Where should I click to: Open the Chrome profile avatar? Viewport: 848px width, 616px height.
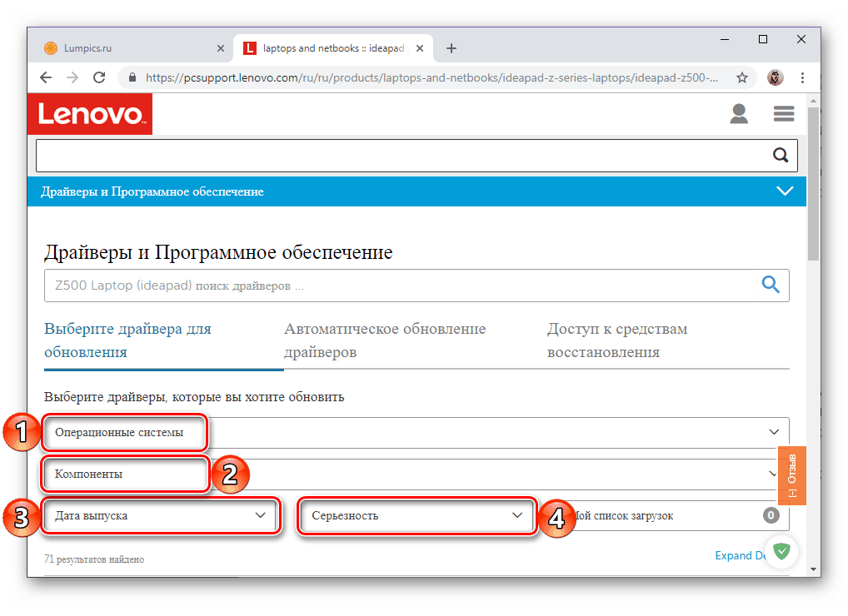pyautogui.click(x=775, y=77)
